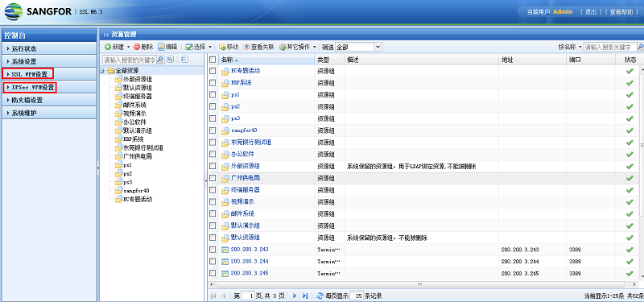The height and width of the screenshot is (302, 644).
Task: Tick the checkbox for 200.200.3.245 row
Action: pyautogui.click(x=213, y=273)
